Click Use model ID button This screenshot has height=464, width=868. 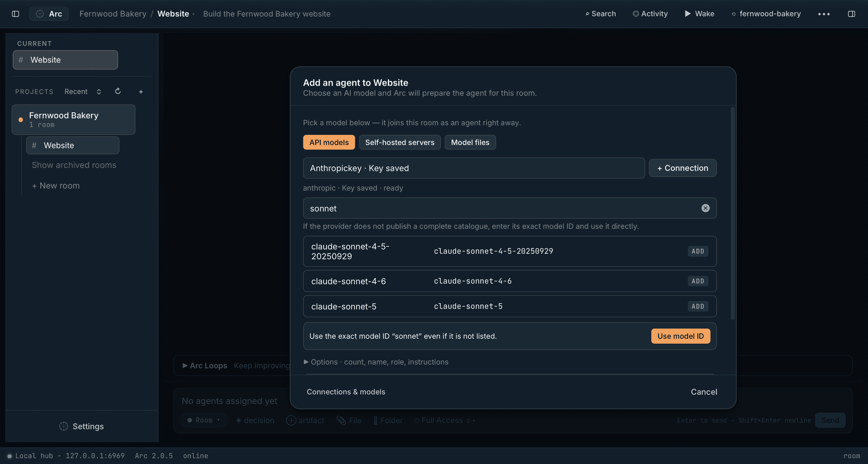tap(681, 336)
